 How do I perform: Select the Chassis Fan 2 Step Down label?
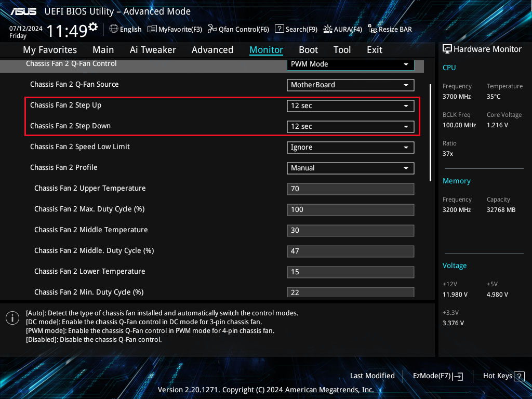pyautogui.click(x=70, y=126)
